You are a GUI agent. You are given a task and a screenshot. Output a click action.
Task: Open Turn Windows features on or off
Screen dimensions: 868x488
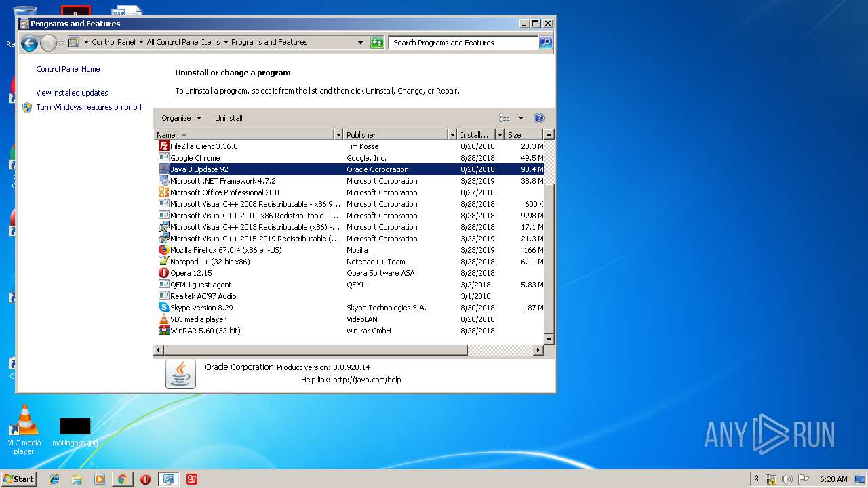[89, 107]
